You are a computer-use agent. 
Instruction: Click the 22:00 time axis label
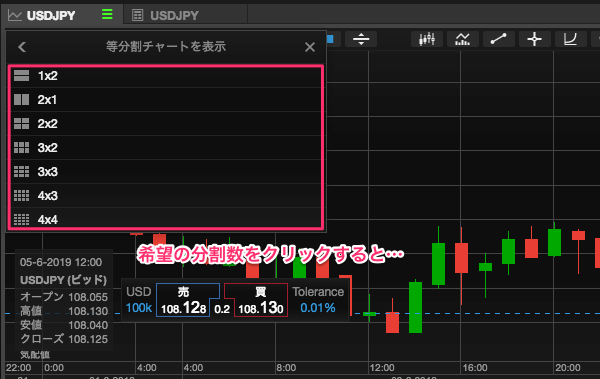click(x=18, y=368)
